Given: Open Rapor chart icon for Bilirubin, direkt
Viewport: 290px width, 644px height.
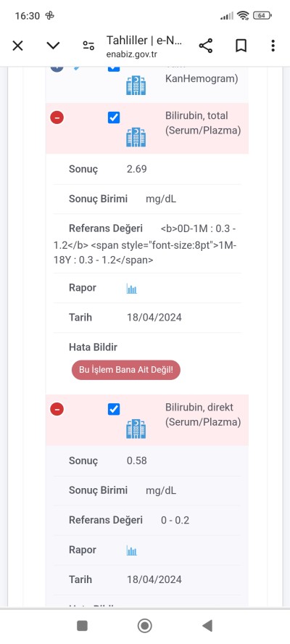Looking at the screenshot, I should pyautogui.click(x=131, y=550).
